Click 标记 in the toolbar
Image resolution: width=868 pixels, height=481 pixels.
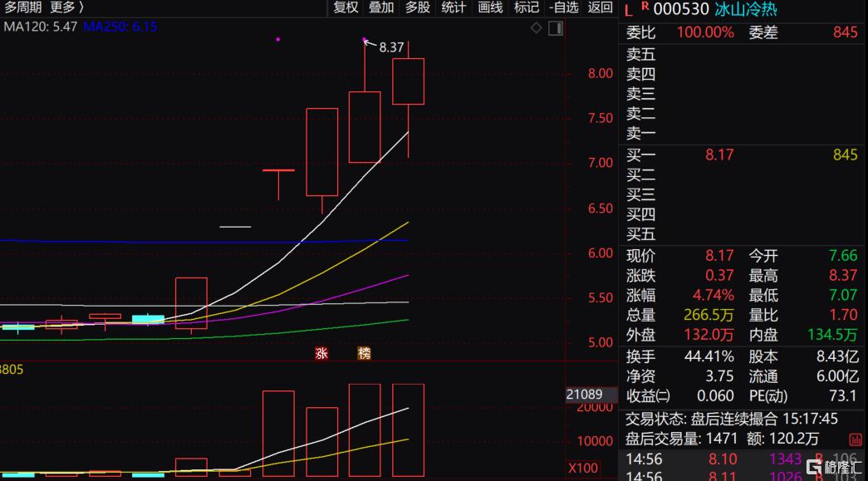(526, 7)
